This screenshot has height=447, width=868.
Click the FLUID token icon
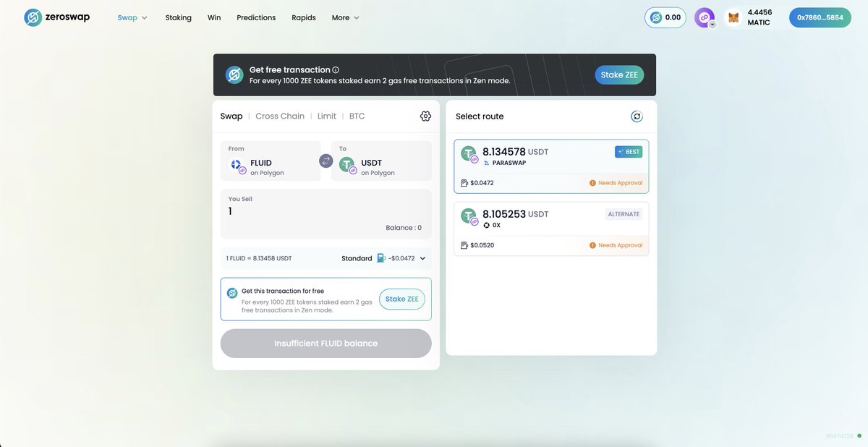click(x=237, y=166)
